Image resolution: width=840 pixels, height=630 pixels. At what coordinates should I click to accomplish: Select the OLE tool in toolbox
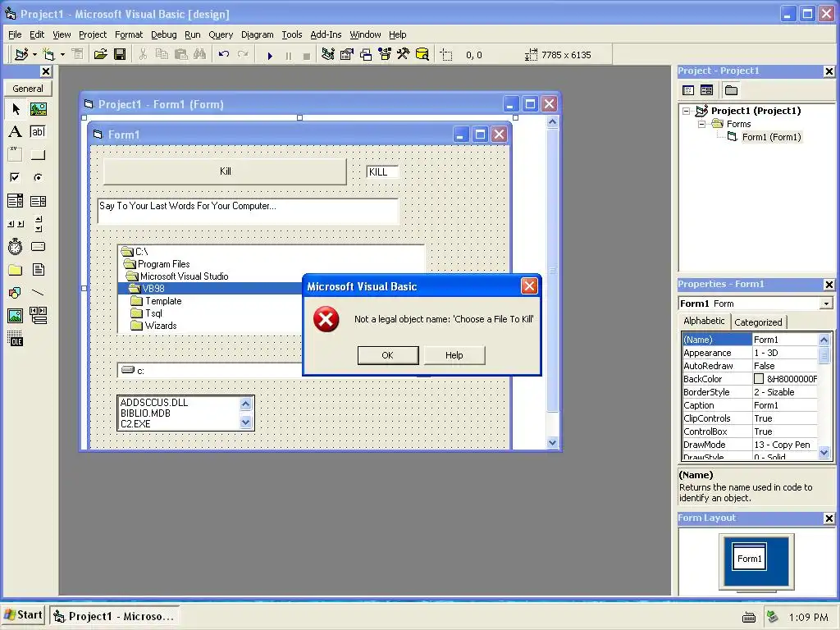click(x=15, y=339)
